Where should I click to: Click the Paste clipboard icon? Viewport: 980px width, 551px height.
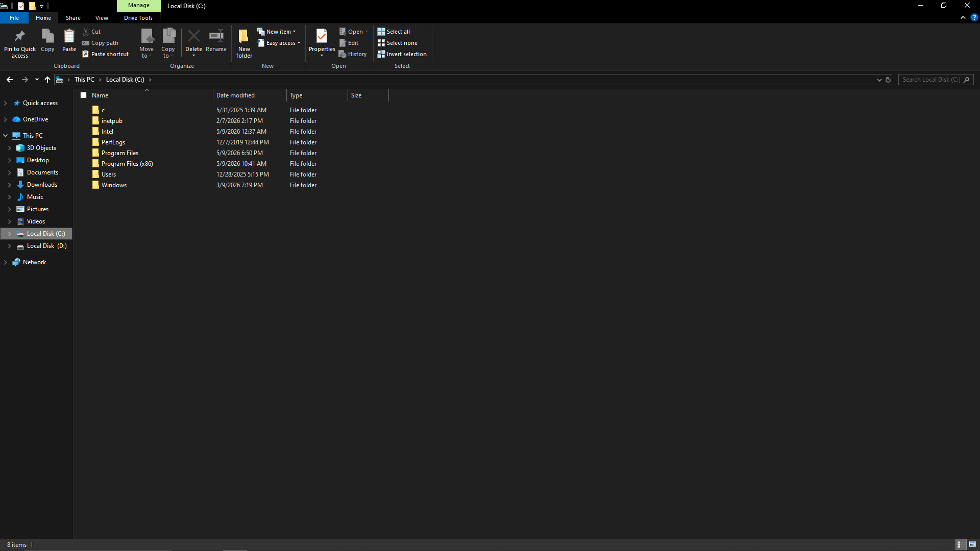point(69,36)
